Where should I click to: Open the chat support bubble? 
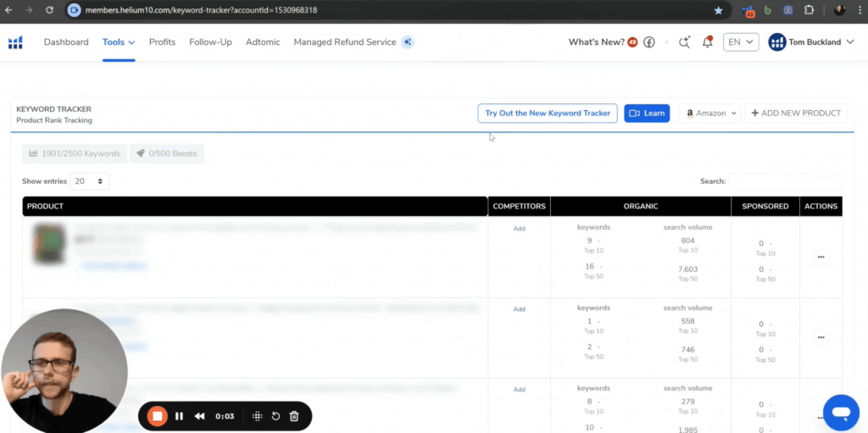click(841, 413)
